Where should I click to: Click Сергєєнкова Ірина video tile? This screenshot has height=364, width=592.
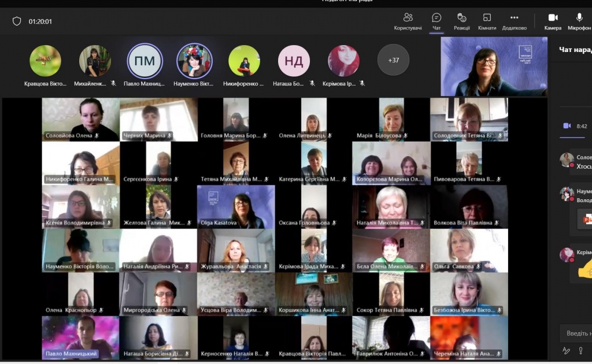(158, 164)
